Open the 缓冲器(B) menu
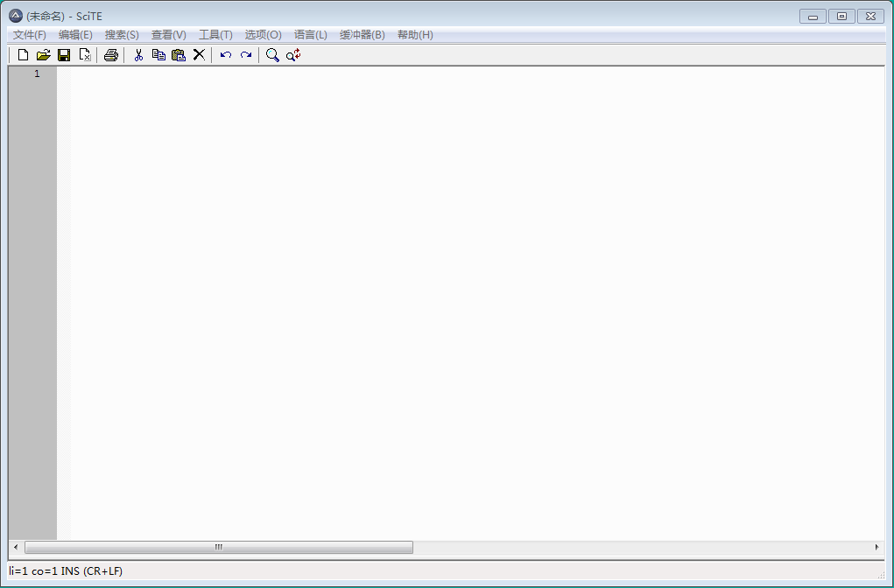894x588 pixels. (363, 35)
